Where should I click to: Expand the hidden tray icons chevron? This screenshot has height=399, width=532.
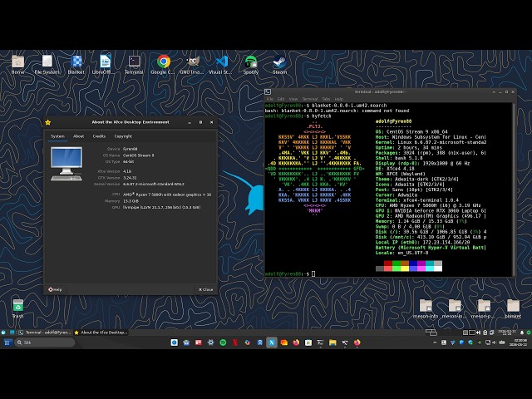435,342
